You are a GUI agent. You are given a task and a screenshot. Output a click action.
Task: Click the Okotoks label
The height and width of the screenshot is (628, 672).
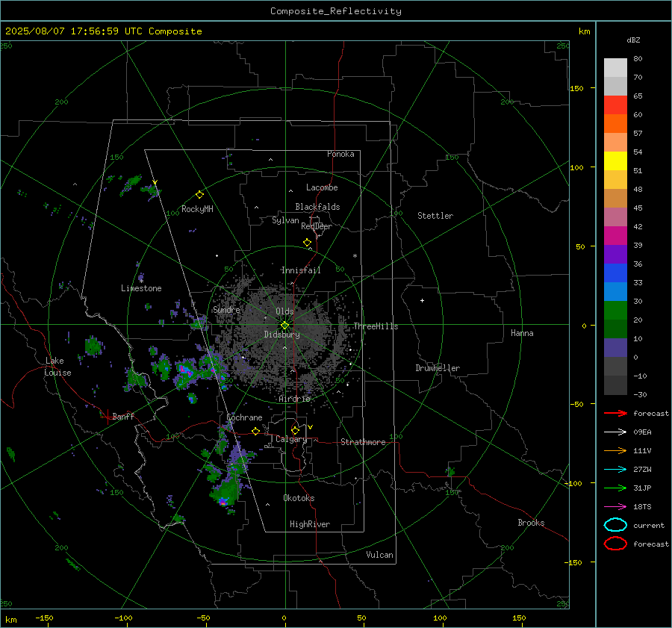[299, 497]
